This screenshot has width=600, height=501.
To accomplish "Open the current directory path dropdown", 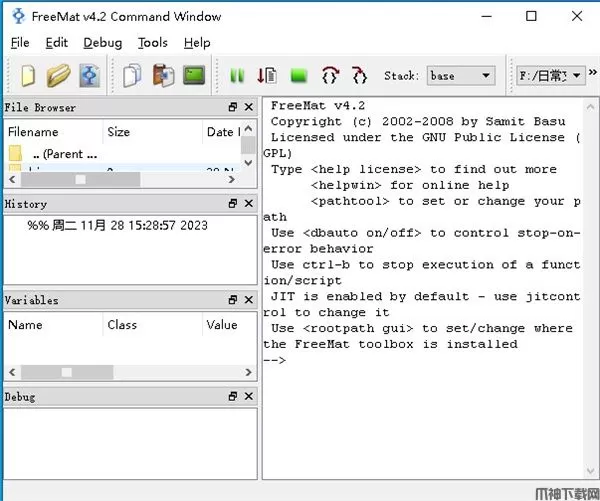I will [550, 76].
